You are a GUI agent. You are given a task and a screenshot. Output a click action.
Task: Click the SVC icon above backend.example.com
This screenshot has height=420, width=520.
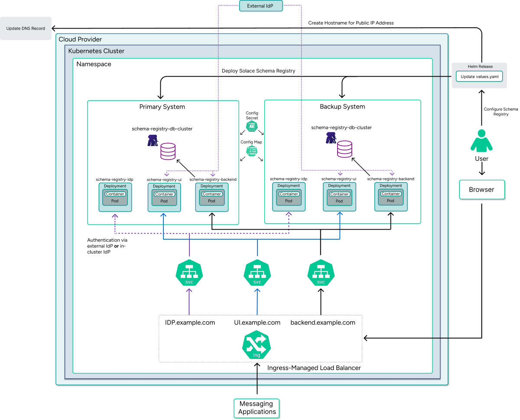pyautogui.click(x=321, y=273)
